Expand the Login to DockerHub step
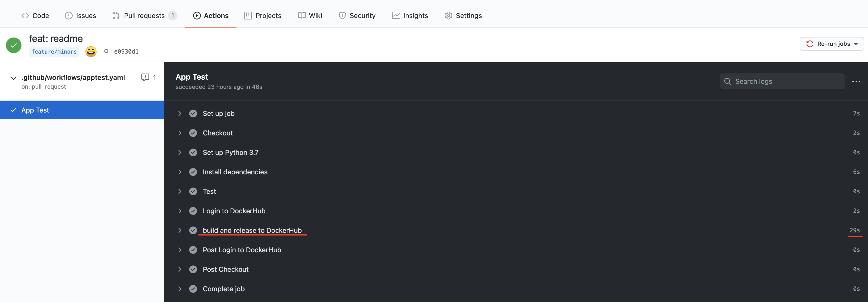The image size is (868, 302). tap(180, 211)
